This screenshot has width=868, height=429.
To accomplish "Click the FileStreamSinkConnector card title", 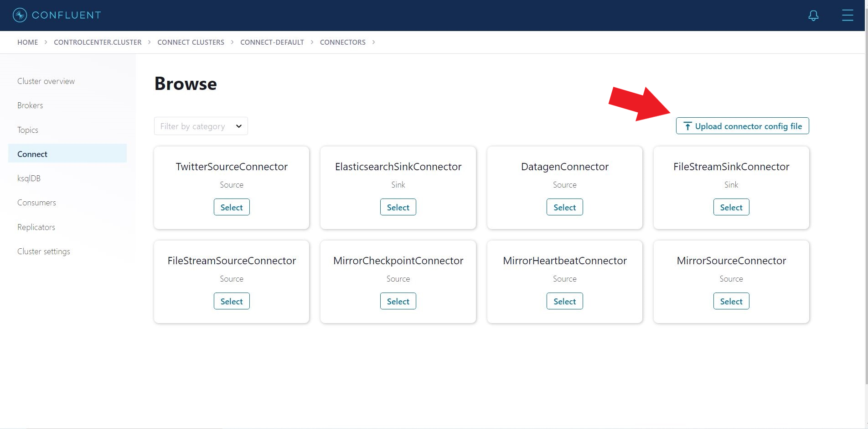I will point(731,167).
